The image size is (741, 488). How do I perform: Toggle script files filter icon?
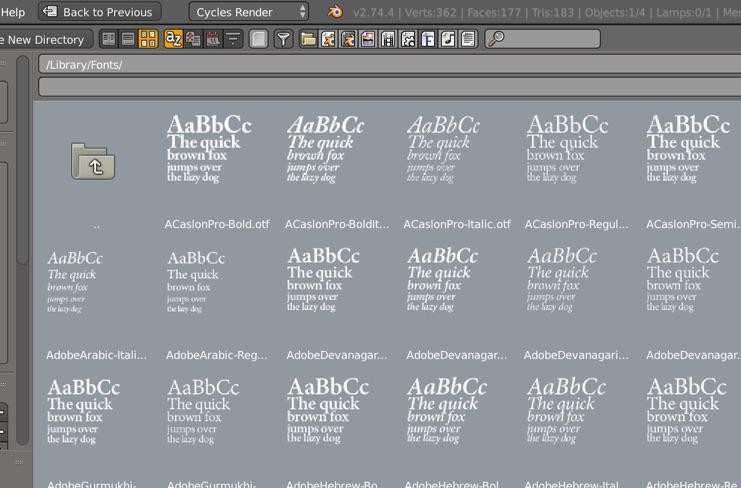click(408, 39)
